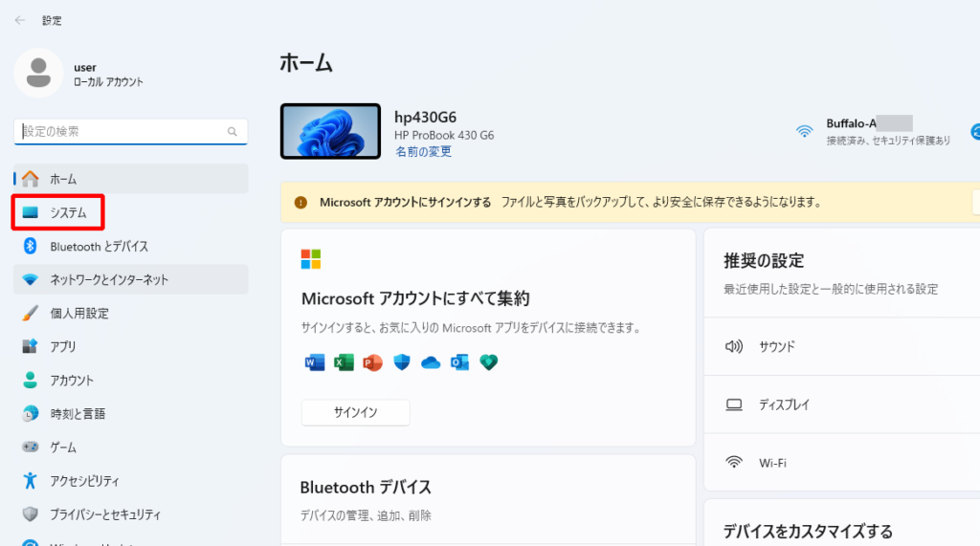Click the Microsoft four-color logo

coord(311,259)
